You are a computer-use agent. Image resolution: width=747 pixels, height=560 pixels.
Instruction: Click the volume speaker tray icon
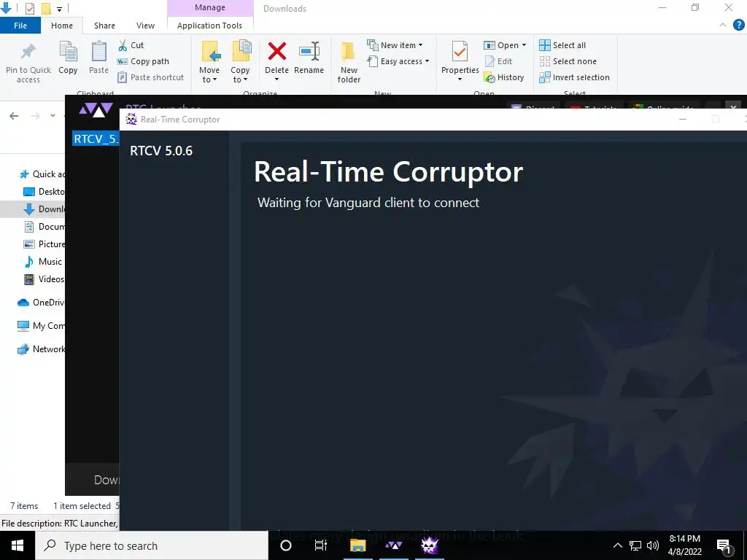point(653,545)
